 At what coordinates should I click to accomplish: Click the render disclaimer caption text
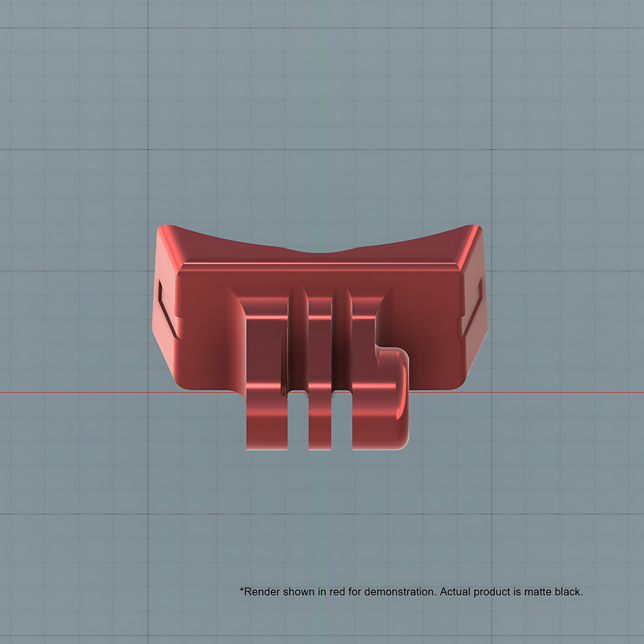(411, 592)
